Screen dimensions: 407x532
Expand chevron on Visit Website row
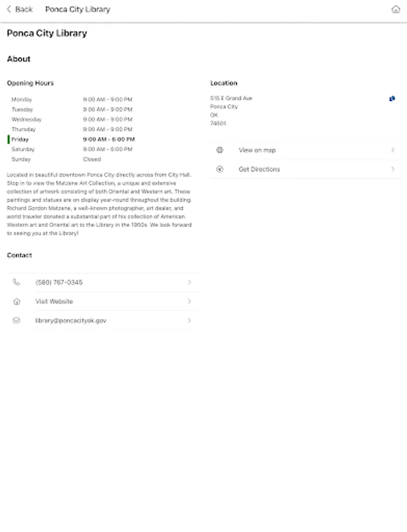point(189,301)
